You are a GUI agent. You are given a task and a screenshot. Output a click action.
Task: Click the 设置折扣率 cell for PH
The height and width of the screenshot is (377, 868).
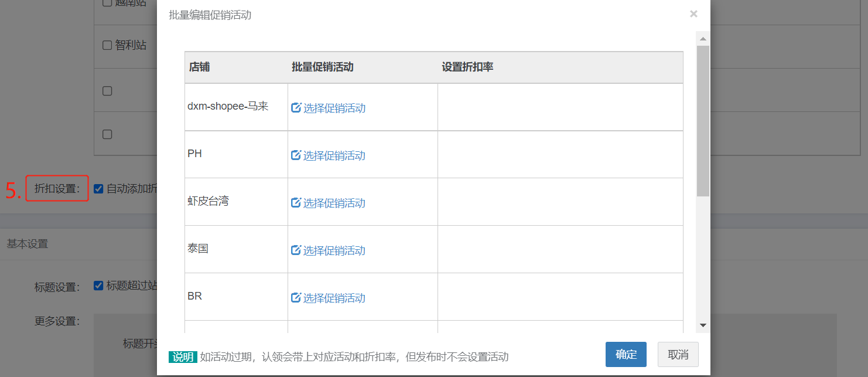(560, 155)
